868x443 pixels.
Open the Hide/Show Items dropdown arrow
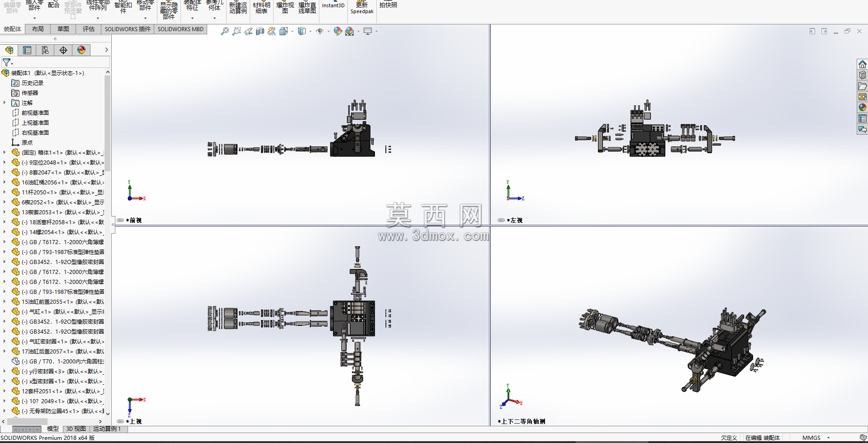(328, 31)
